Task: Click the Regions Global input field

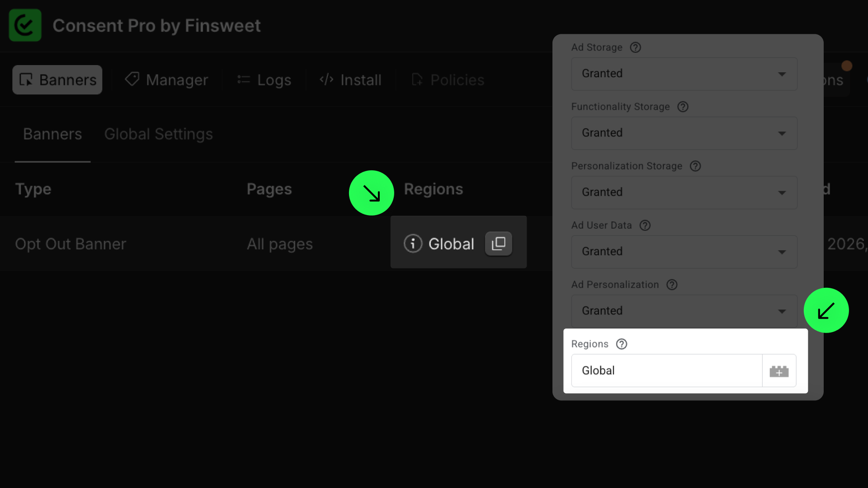Action: tap(666, 371)
